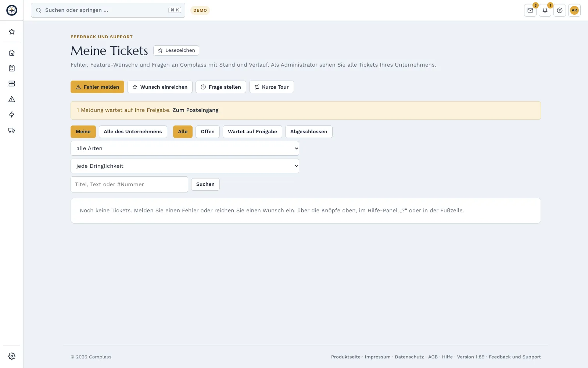Select the Abgeschlossen status filter
The height and width of the screenshot is (368, 588).
coord(309,132)
